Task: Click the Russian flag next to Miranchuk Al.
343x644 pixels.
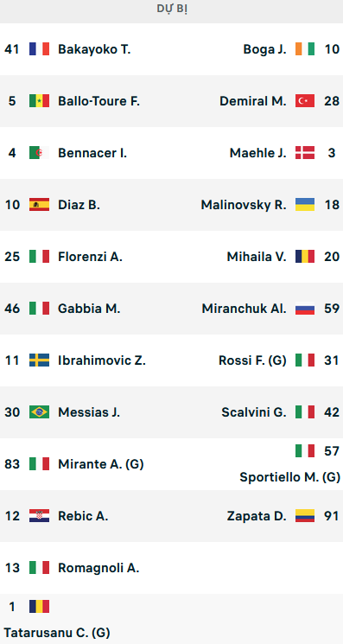Action: pyautogui.click(x=305, y=308)
